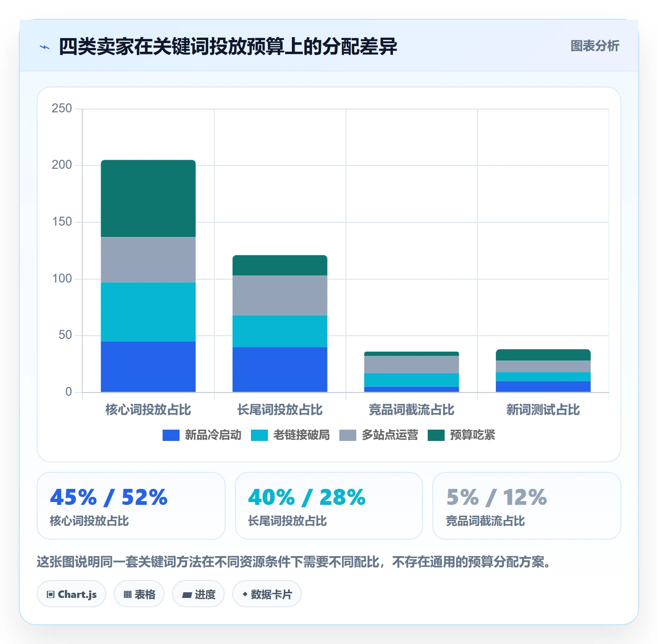Click the 45% / 52% stat value
Image resolution: width=658 pixels, height=644 pixels.
tap(109, 497)
